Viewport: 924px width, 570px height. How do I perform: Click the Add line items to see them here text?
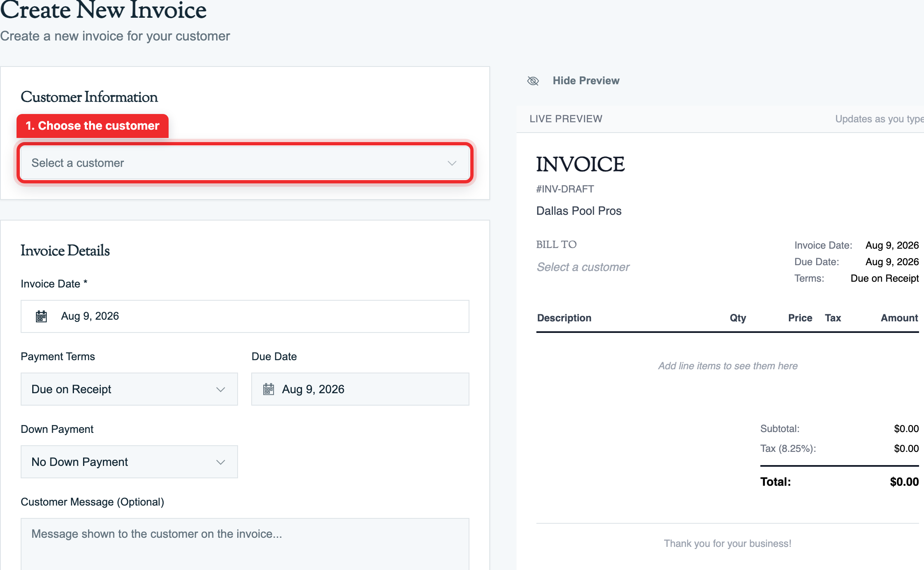pos(728,366)
